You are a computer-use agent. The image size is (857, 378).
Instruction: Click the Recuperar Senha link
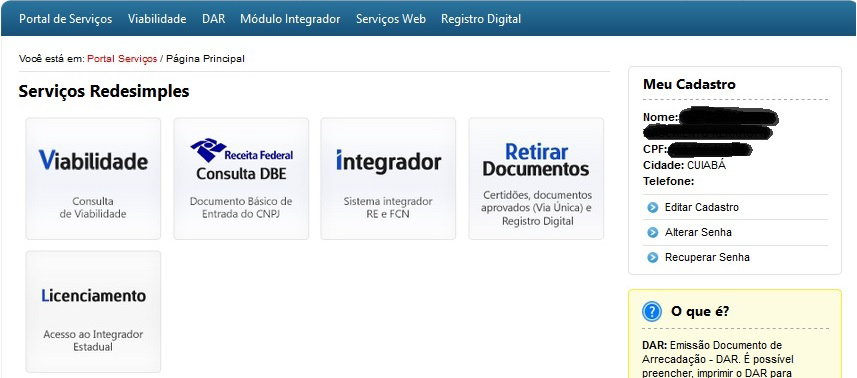click(707, 257)
